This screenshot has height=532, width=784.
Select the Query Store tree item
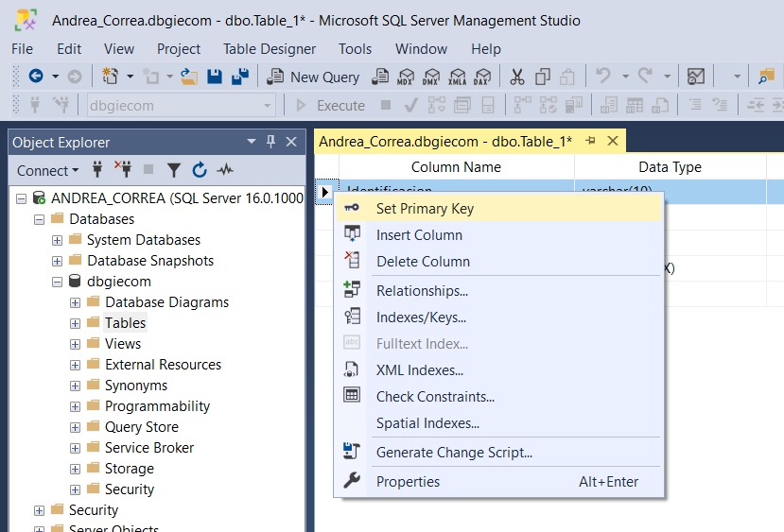point(142,427)
